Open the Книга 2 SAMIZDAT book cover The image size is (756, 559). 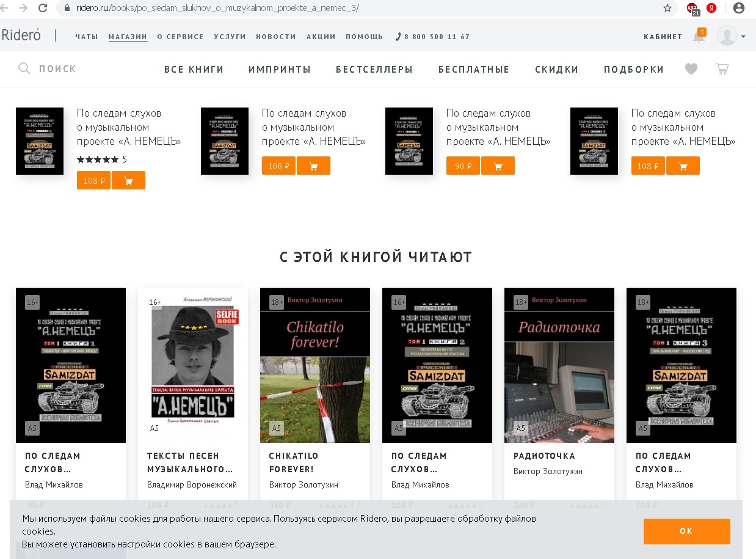(437, 365)
